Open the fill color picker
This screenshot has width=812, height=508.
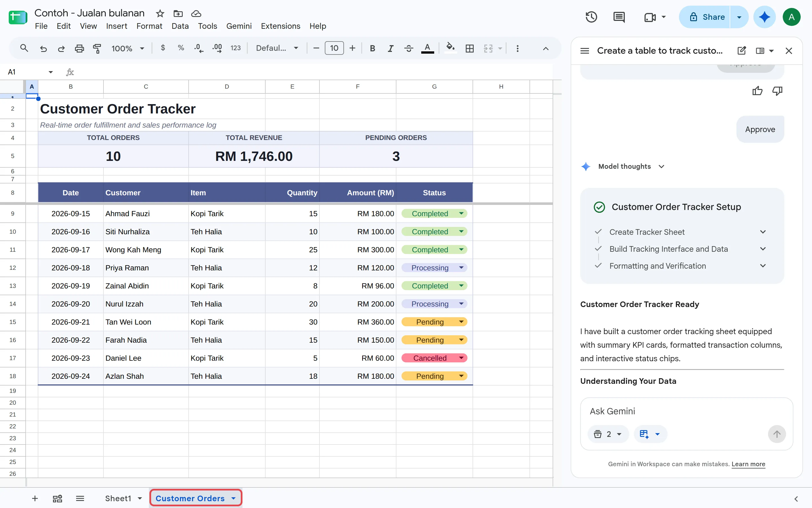(x=450, y=48)
